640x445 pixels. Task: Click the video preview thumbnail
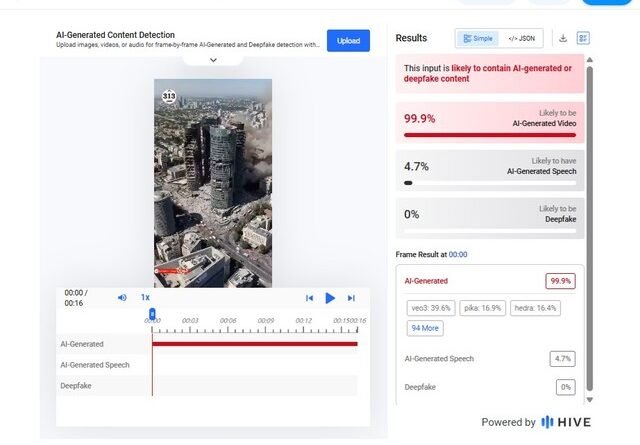click(x=213, y=183)
